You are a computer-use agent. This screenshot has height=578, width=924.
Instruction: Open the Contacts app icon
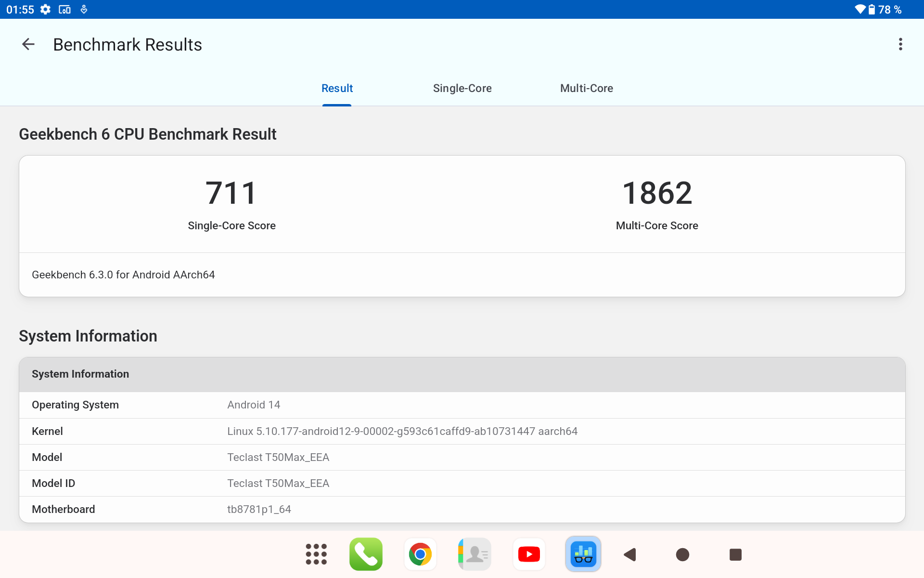(x=475, y=554)
